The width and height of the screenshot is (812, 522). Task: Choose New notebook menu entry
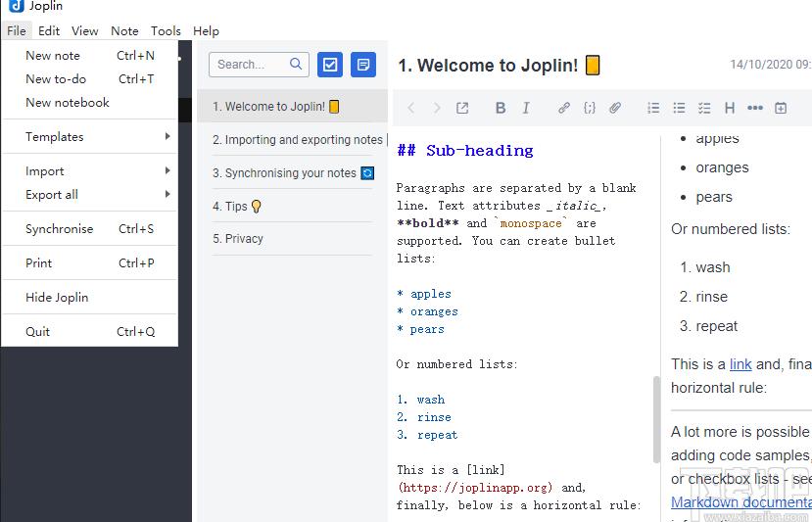(89, 103)
